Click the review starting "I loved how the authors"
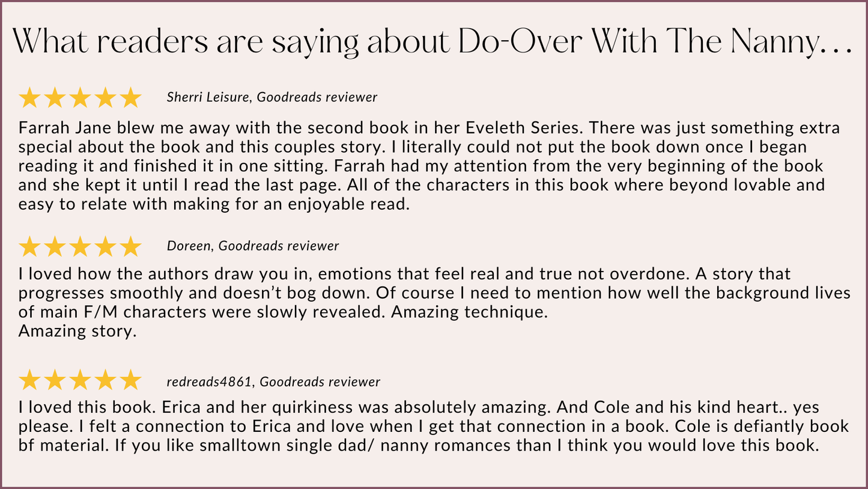This screenshot has width=868, height=489. pos(434,293)
